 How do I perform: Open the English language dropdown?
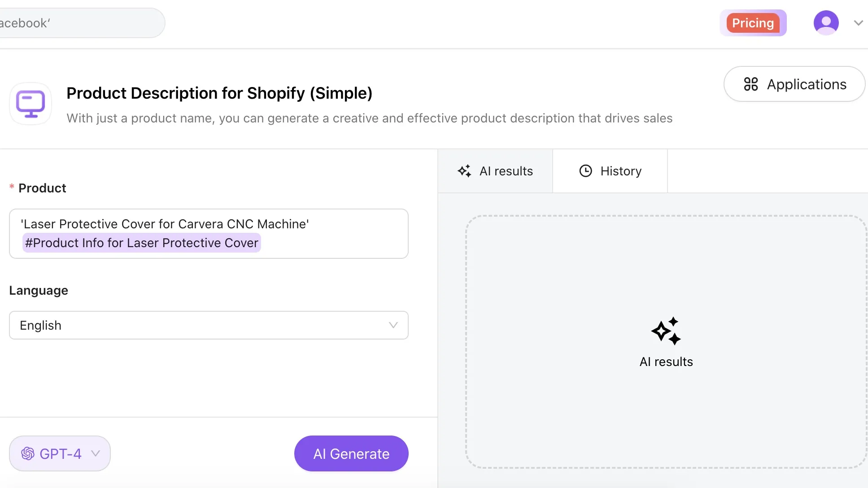[209, 325]
